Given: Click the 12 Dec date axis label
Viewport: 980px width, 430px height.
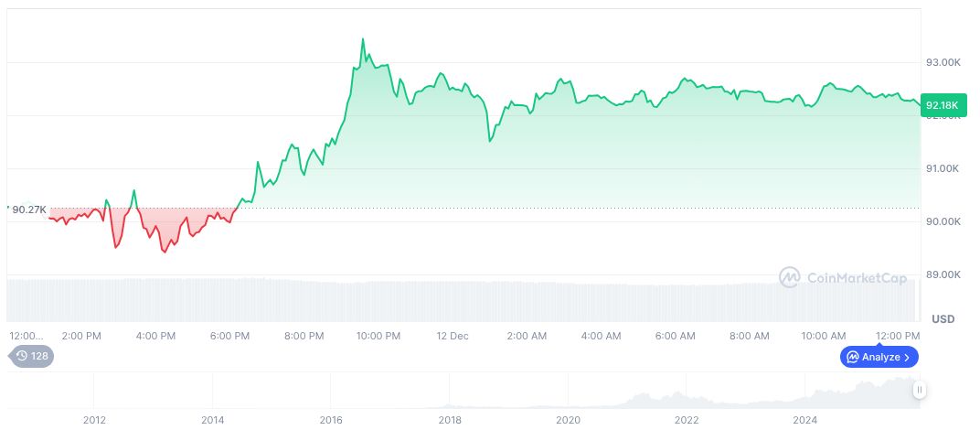Looking at the screenshot, I should pos(452,336).
